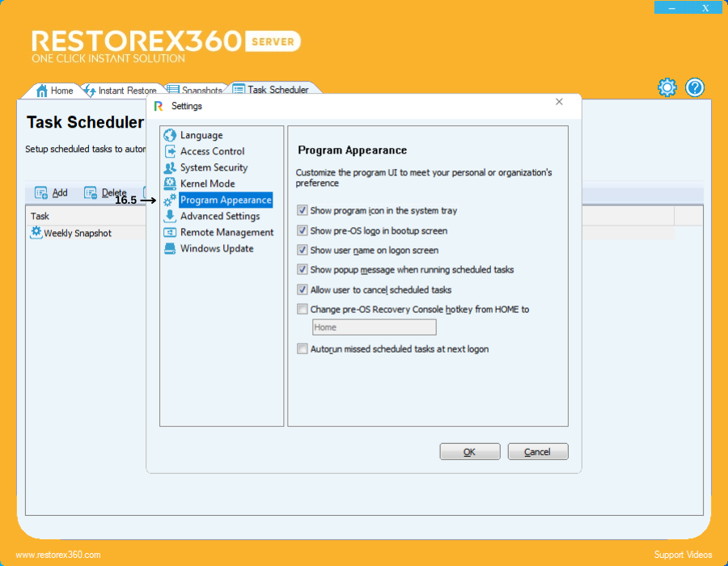Select Language in settings list
Viewport: 728px width, 566px height.
201,135
